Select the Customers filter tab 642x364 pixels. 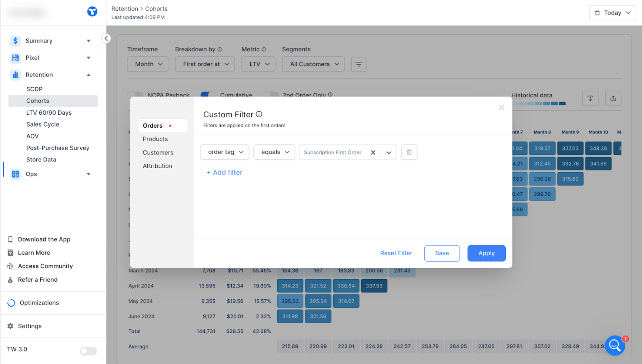point(158,152)
